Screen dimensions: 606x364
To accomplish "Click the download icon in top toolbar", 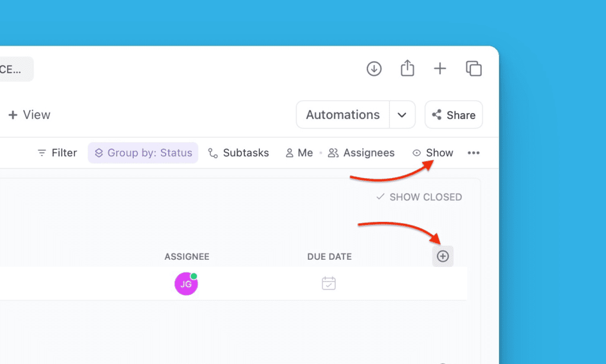I will pos(374,69).
